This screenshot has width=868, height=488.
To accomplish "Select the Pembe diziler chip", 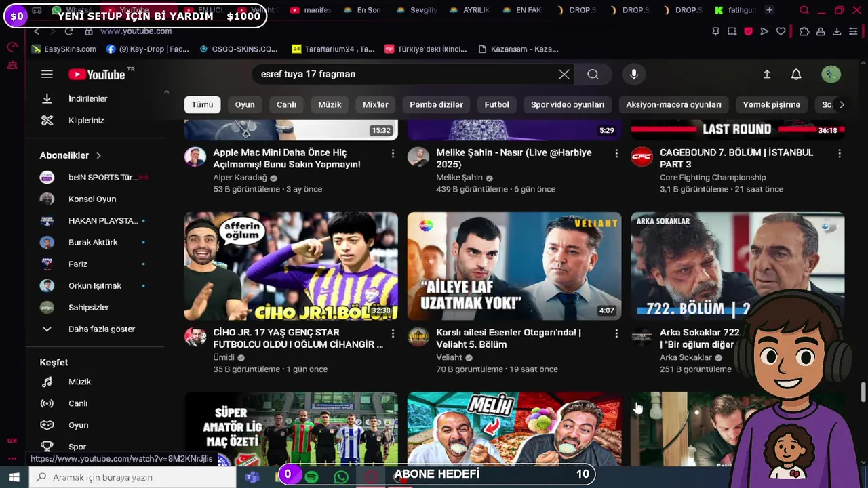I will (436, 104).
